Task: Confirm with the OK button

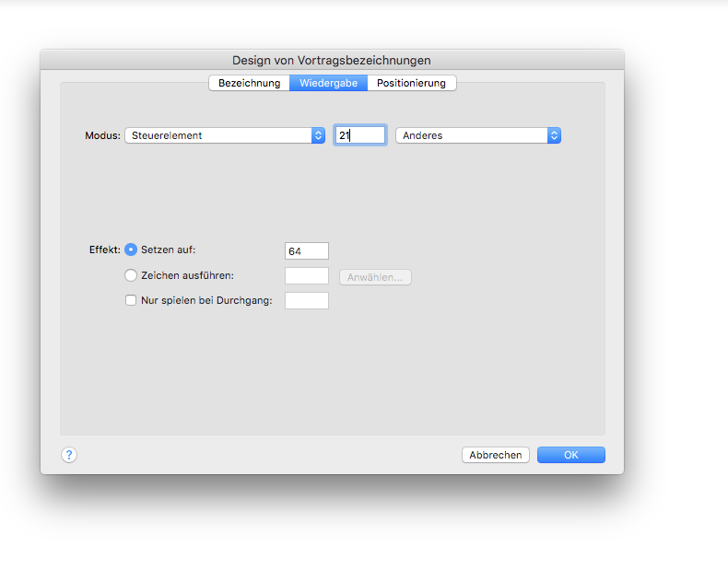Action: [x=571, y=455]
